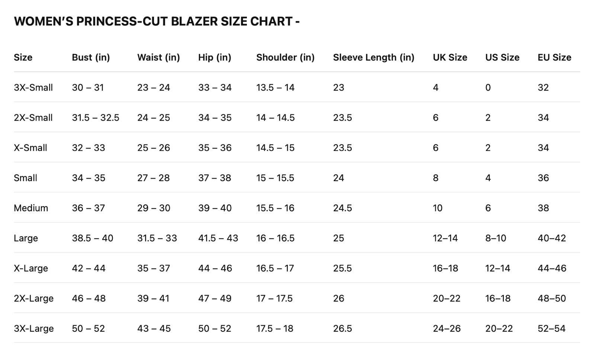This screenshot has height=364, width=595.
Task: Click the 3X-Large row label
Action: [33, 329]
